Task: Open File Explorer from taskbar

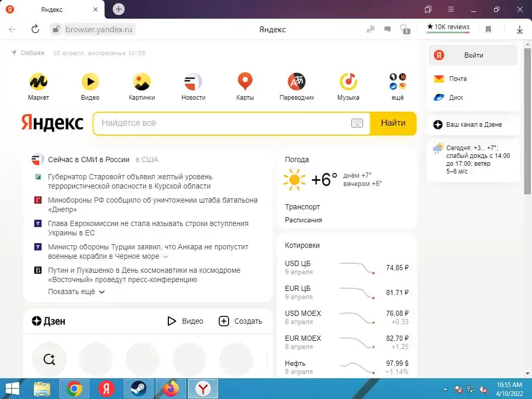Action: (42, 389)
